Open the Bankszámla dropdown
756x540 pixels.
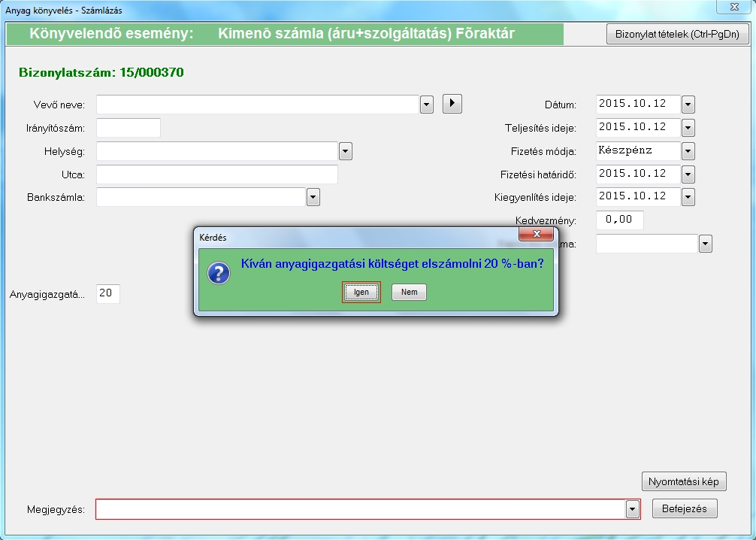313,197
